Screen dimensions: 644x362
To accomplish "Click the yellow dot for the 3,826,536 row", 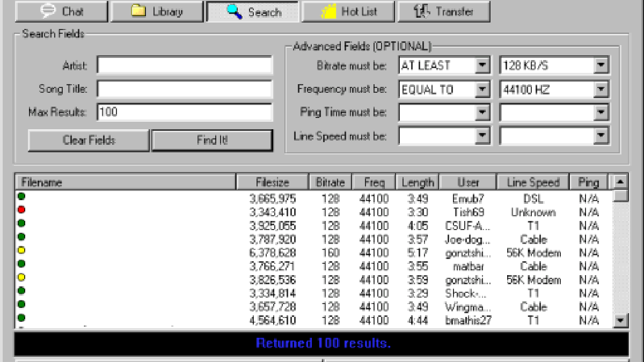I will tap(21, 277).
